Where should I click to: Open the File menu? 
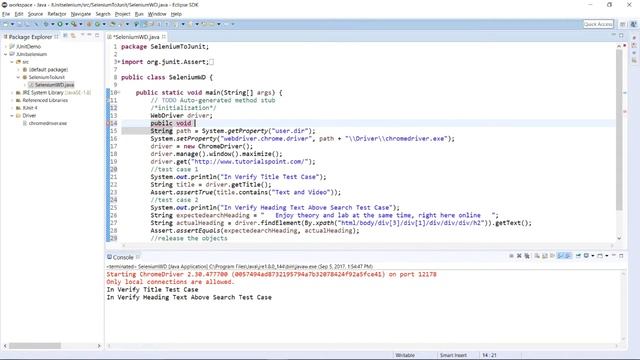6,14
